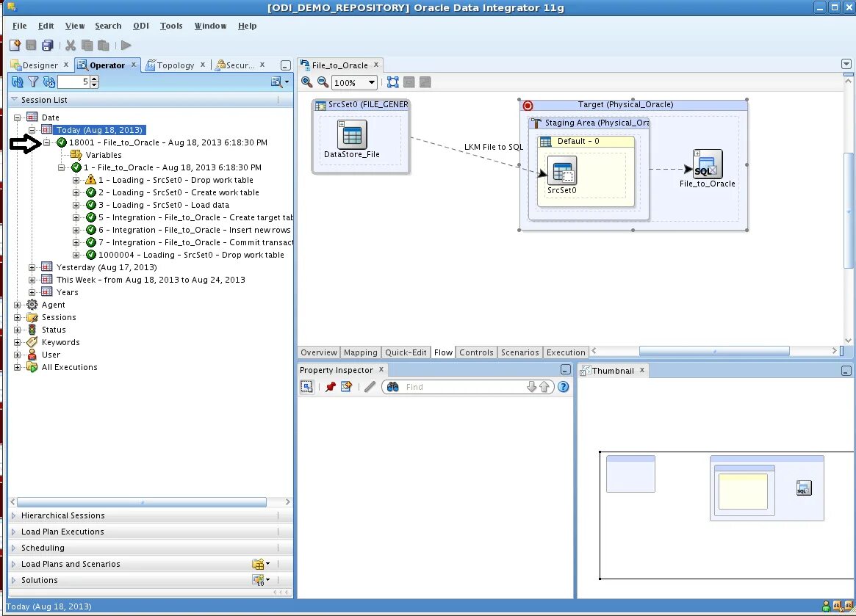Click the find next down arrow
This screenshot has height=616, width=856.
pos(531,387)
